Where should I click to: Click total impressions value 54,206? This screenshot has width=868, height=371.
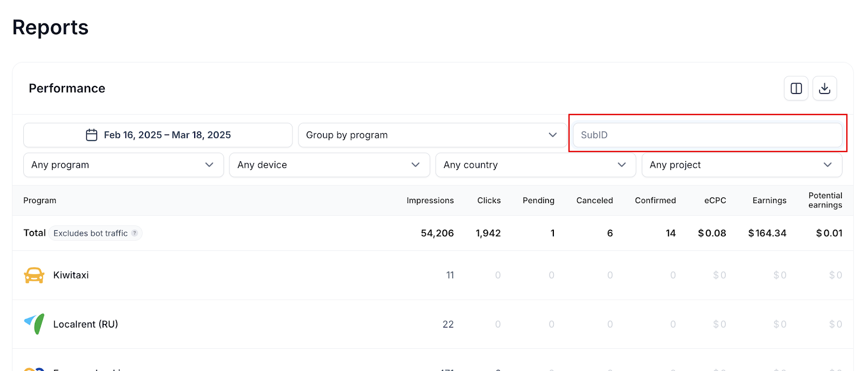coord(437,233)
